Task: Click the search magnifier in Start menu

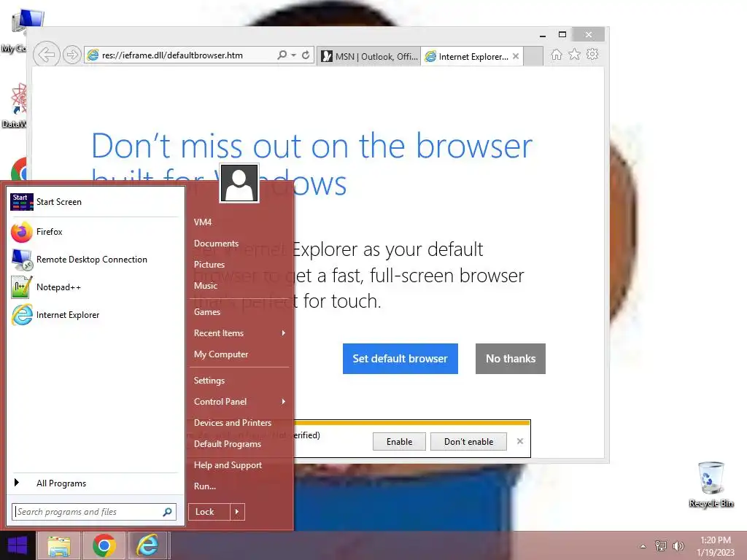Action: [x=168, y=511]
